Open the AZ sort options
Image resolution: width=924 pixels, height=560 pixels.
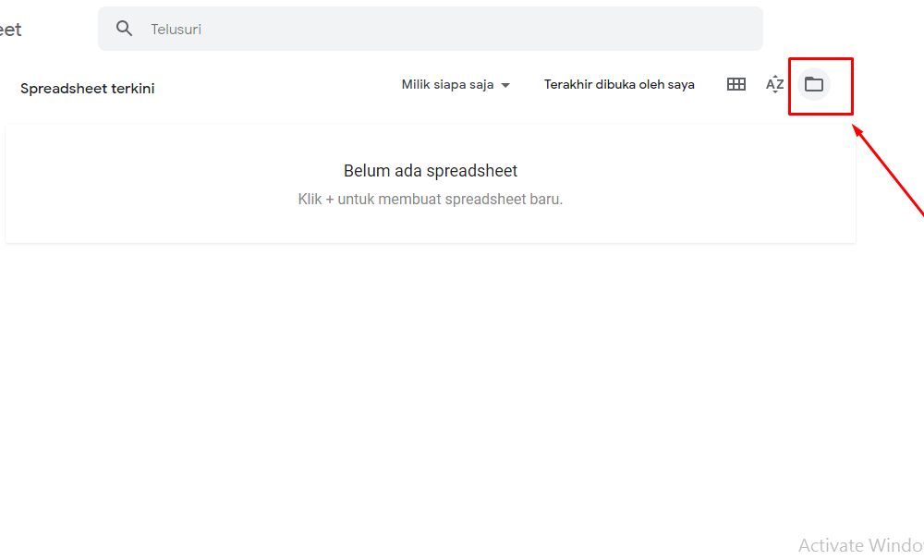coord(774,84)
